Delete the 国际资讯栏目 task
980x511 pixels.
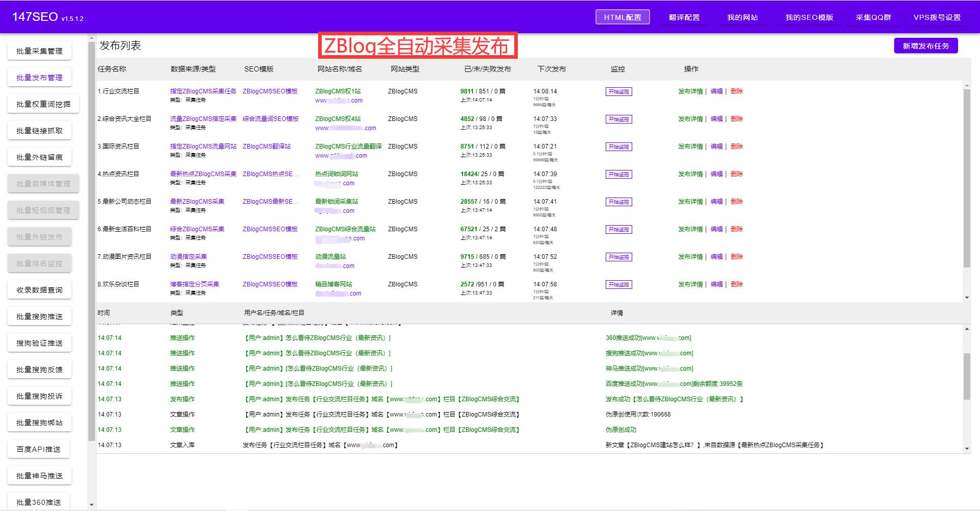tap(736, 147)
